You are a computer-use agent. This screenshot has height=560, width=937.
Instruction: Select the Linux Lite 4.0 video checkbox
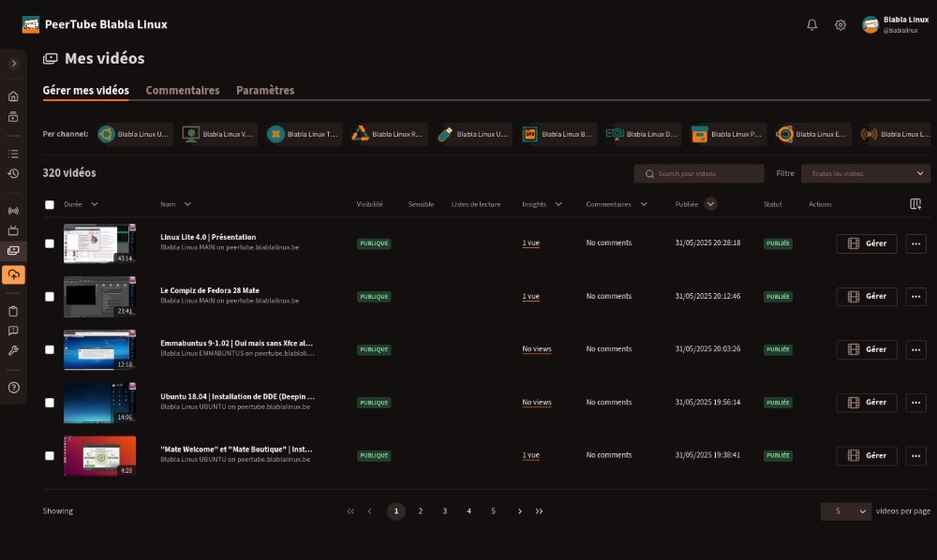(50, 243)
